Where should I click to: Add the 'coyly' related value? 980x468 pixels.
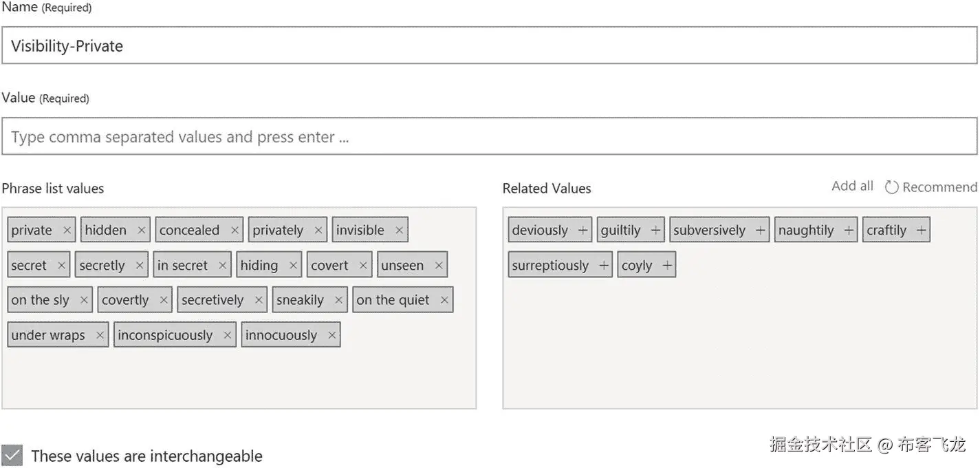pyautogui.click(x=666, y=266)
